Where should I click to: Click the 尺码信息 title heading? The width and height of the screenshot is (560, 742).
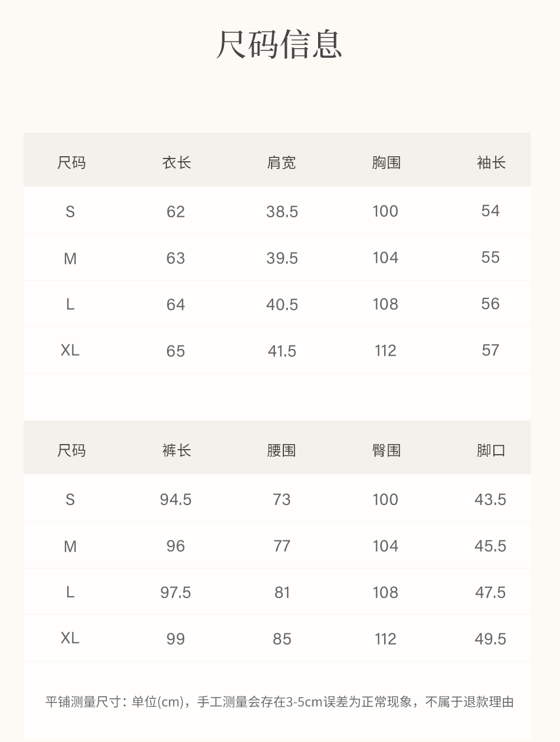(x=279, y=45)
